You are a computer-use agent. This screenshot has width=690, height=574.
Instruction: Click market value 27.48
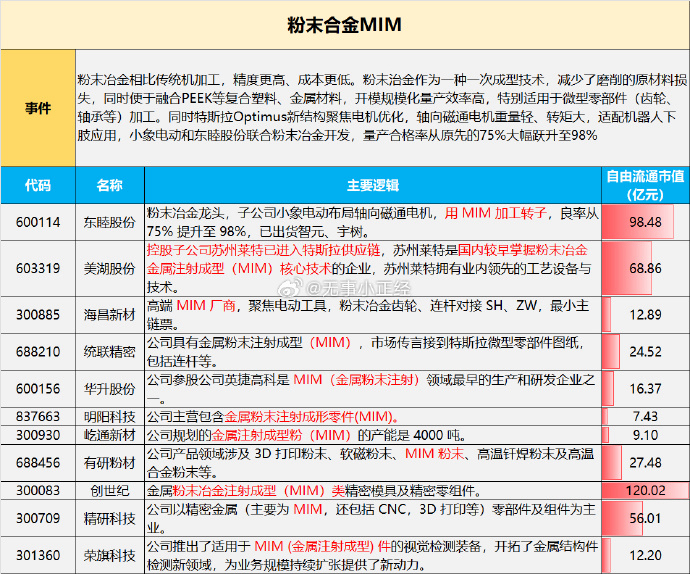[645, 463]
